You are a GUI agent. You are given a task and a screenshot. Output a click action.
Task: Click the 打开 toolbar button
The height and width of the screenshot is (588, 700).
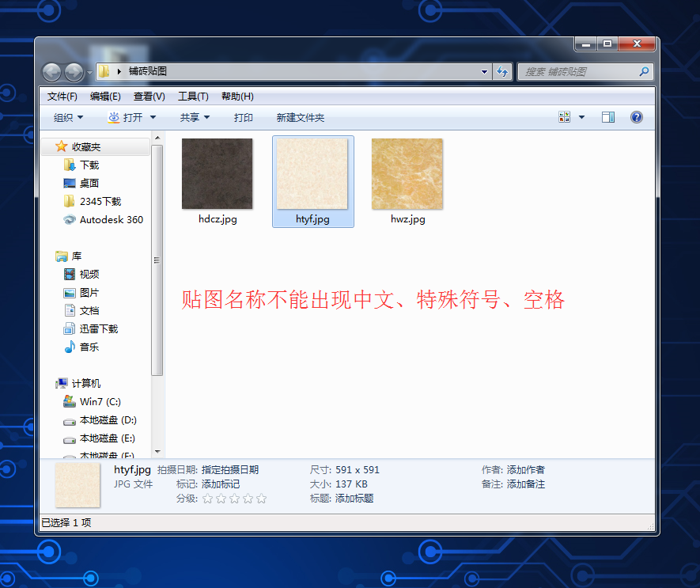[x=126, y=117]
